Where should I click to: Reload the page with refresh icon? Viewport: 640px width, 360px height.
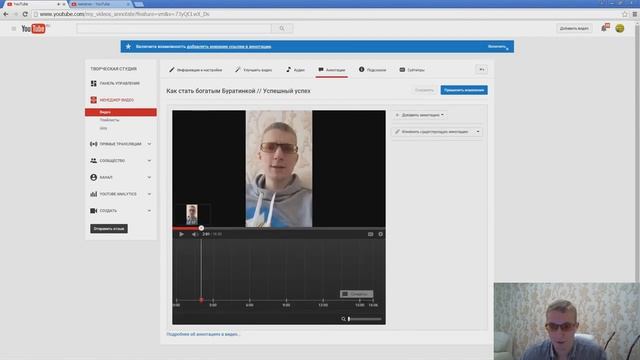(x=25, y=14)
